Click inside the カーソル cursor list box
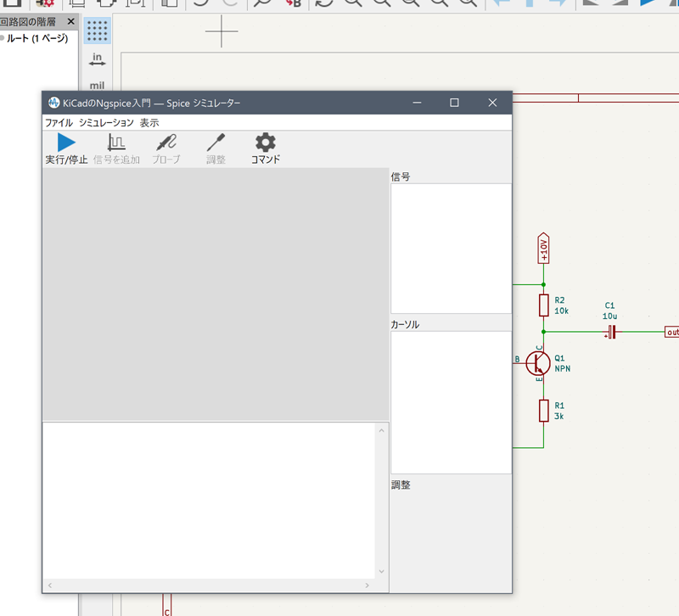 pos(451,402)
